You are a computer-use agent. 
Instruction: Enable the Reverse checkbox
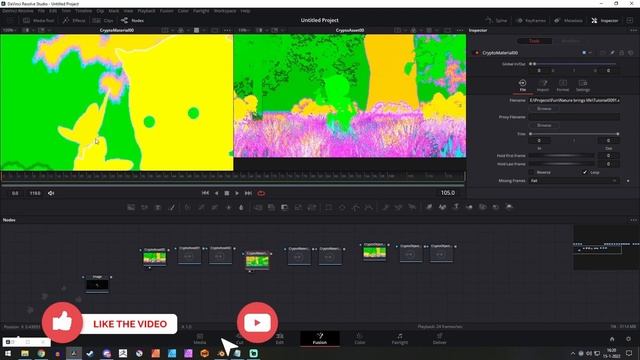click(531, 172)
